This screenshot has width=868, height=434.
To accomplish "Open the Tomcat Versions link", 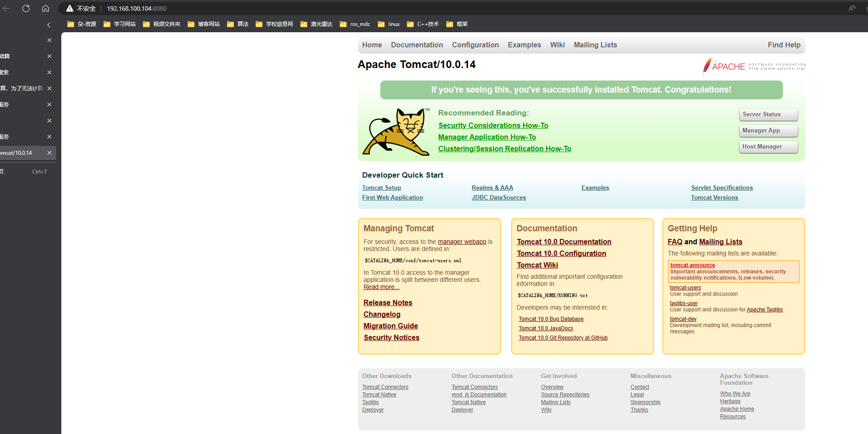I will tap(715, 198).
